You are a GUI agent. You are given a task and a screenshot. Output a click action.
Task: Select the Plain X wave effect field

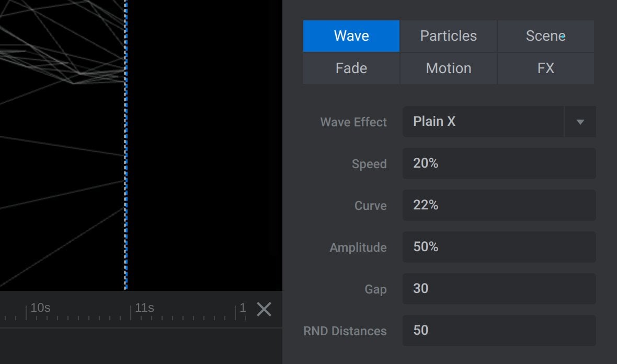[x=483, y=122]
